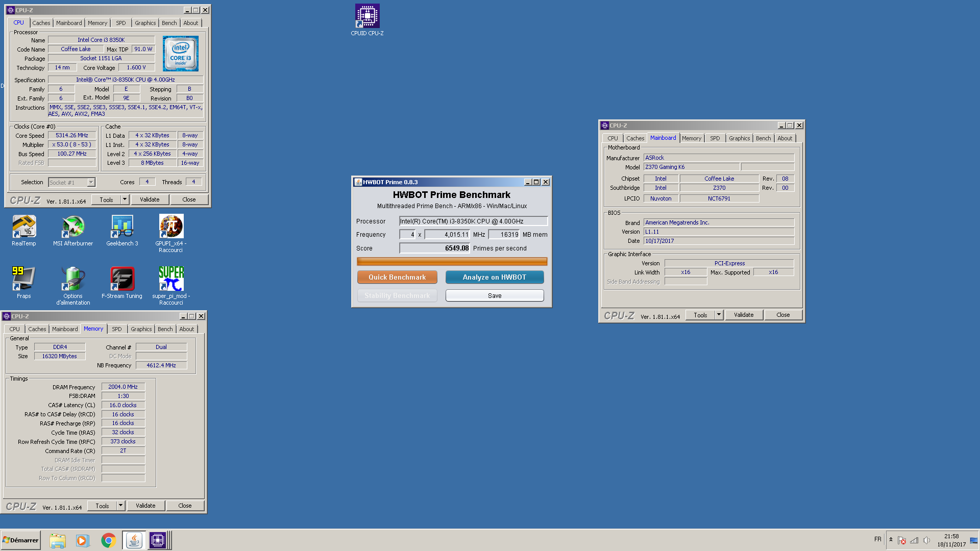The height and width of the screenshot is (551, 980).
Task: Expand the Socket #1 selection combo box
Action: pos(71,182)
